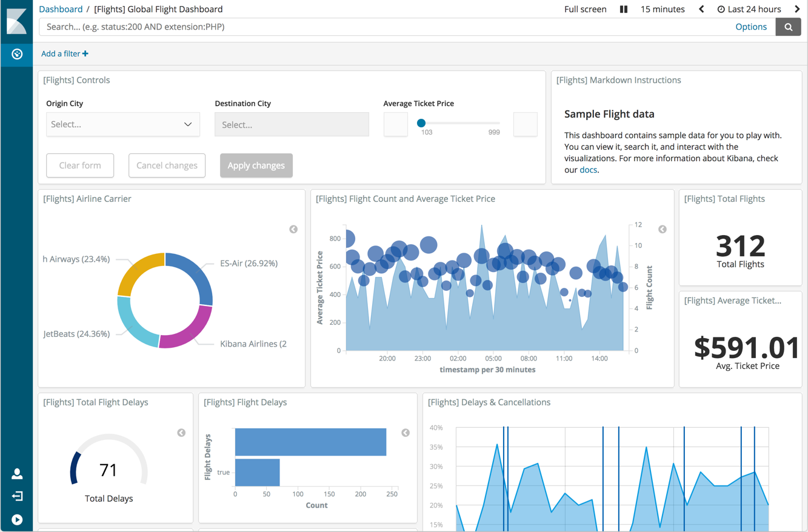Open the Last 24 hours time picker
Image resolution: width=808 pixels, height=532 pixels.
(x=749, y=9)
